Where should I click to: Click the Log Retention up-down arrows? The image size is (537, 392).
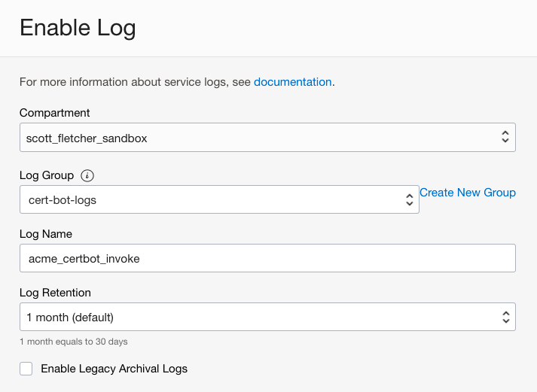click(505, 317)
